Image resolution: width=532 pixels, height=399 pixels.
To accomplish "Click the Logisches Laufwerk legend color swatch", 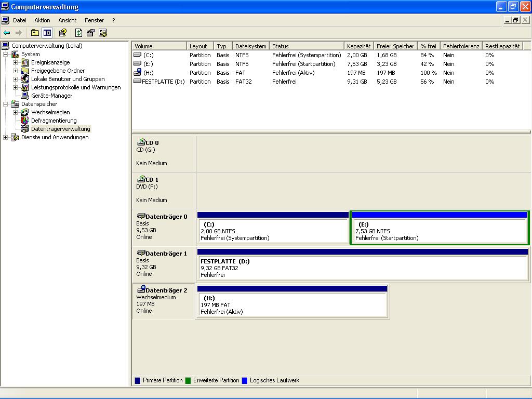I will click(245, 380).
